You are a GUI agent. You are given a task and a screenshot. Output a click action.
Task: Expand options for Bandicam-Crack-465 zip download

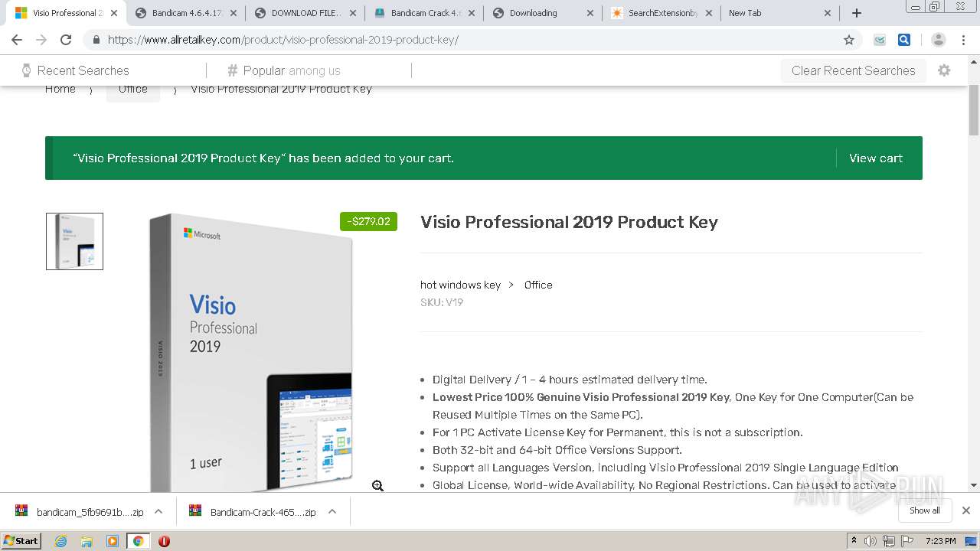pyautogui.click(x=332, y=511)
